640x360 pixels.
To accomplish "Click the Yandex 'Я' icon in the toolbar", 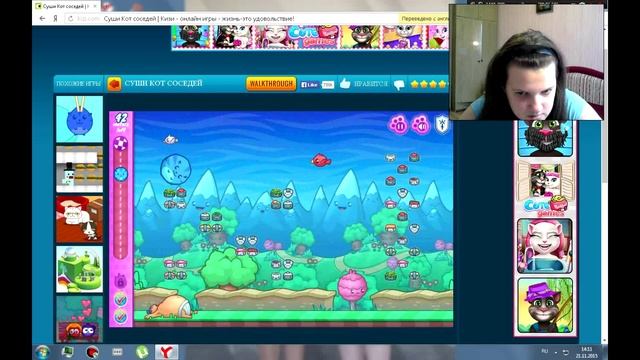I will coord(55,19).
